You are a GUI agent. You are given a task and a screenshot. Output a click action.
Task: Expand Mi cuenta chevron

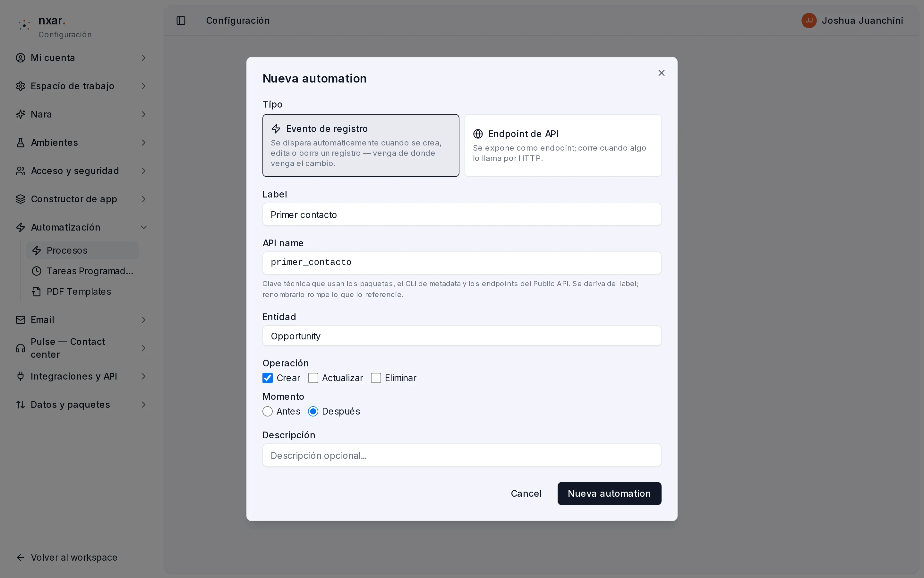click(x=144, y=58)
